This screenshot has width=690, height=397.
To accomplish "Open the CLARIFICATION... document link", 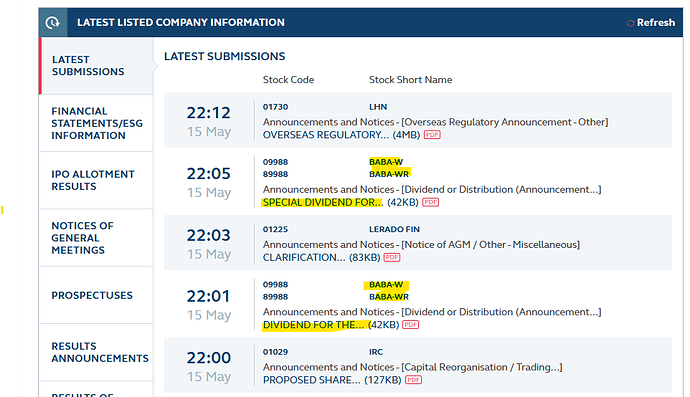I will click(304, 257).
